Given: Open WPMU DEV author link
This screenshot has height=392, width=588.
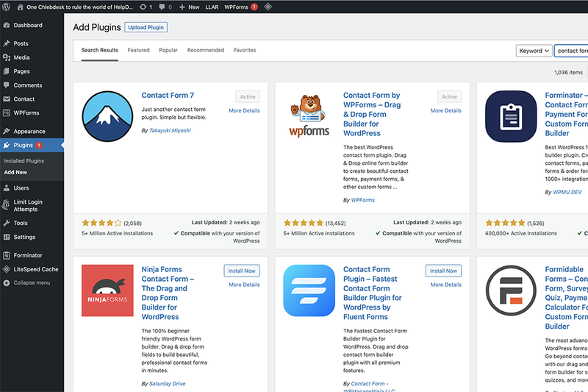Looking at the screenshot, I should coord(567,192).
